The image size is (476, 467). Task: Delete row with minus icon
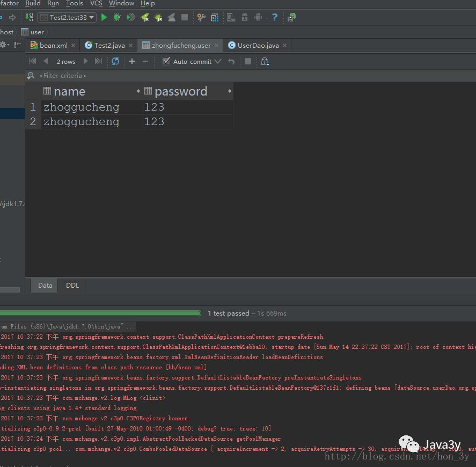click(x=145, y=61)
